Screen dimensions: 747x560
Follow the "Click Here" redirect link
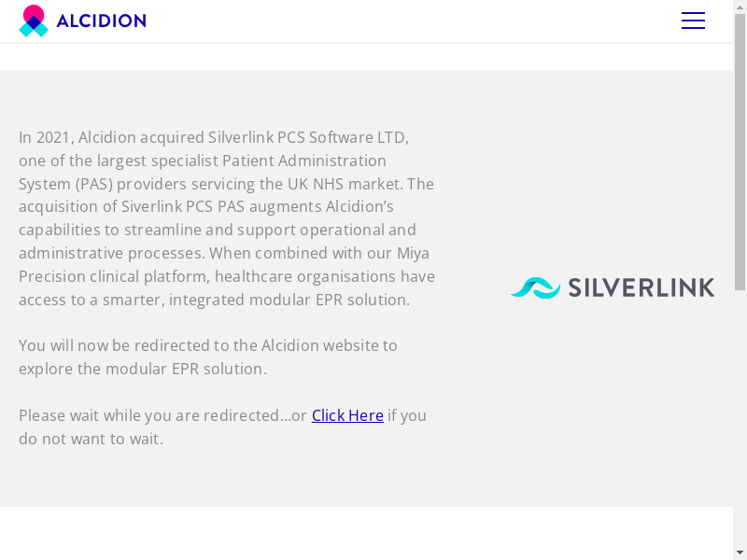[x=347, y=415]
